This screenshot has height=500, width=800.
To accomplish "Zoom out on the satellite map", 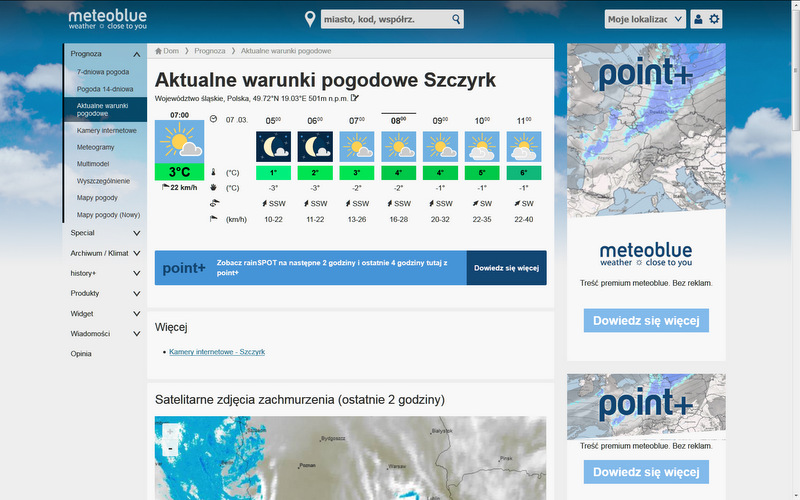I will tap(170, 448).
